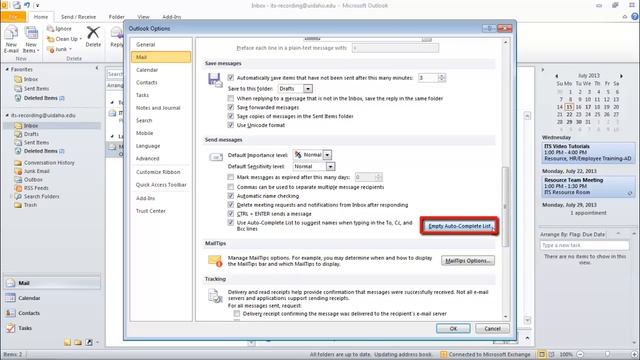Select the Calendar options category
This screenshot has height=360, width=640.
[161, 70]
